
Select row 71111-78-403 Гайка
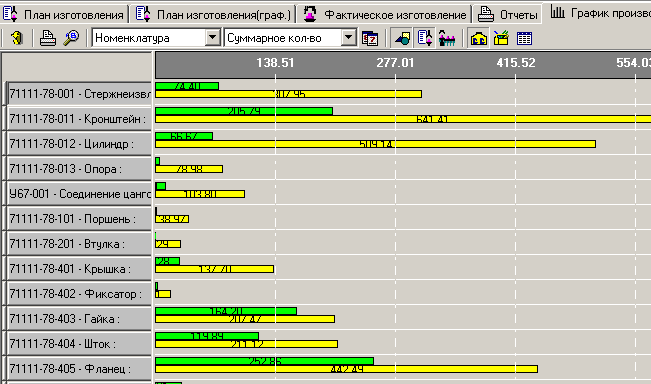pos(80,319)
